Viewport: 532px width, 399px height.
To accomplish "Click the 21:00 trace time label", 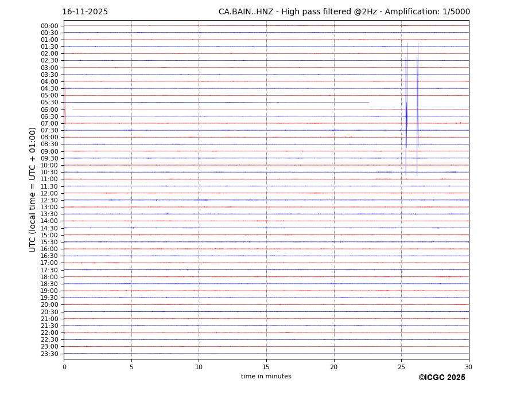I will [x=49, y=319].
